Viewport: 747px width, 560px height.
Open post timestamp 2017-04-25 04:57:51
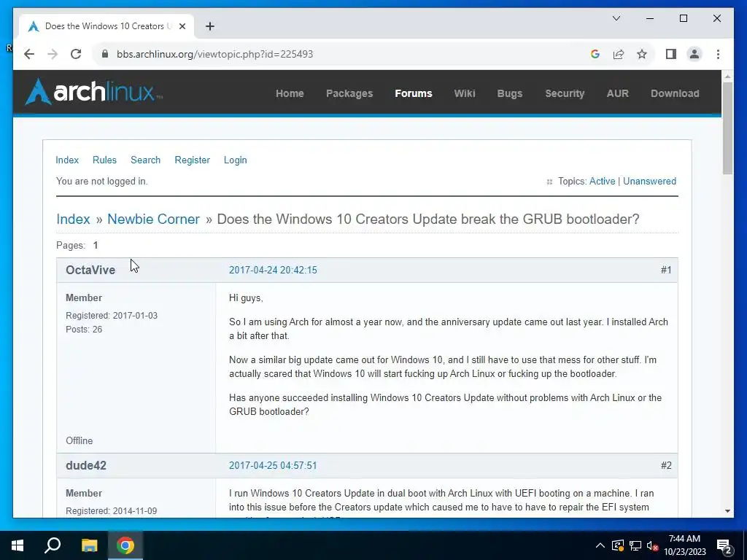pos(273,465)
